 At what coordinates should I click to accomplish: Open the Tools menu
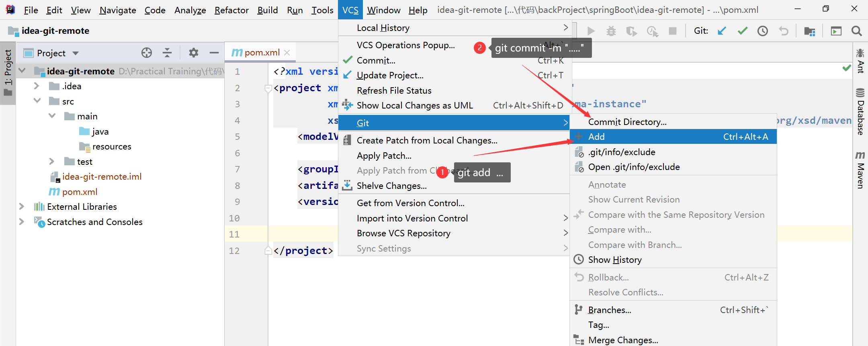[322, 10]
